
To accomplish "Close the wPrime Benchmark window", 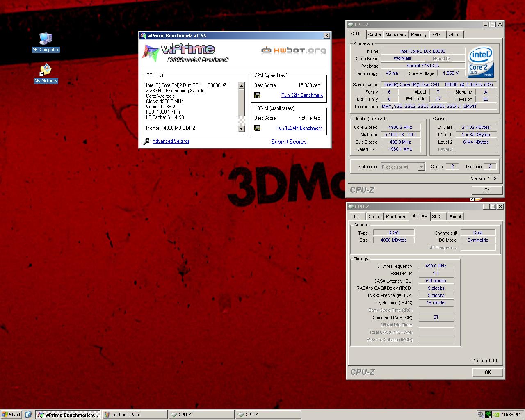I will coord(327,36).
